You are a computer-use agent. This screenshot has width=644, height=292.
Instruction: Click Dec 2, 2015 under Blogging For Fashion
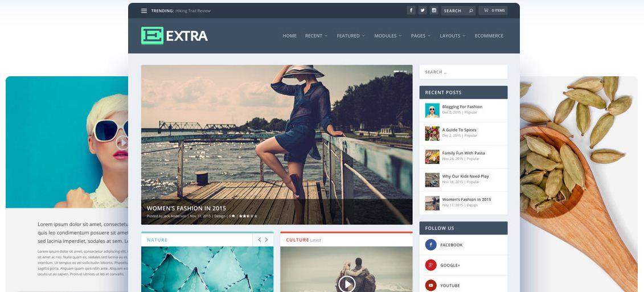click(452, 112)
